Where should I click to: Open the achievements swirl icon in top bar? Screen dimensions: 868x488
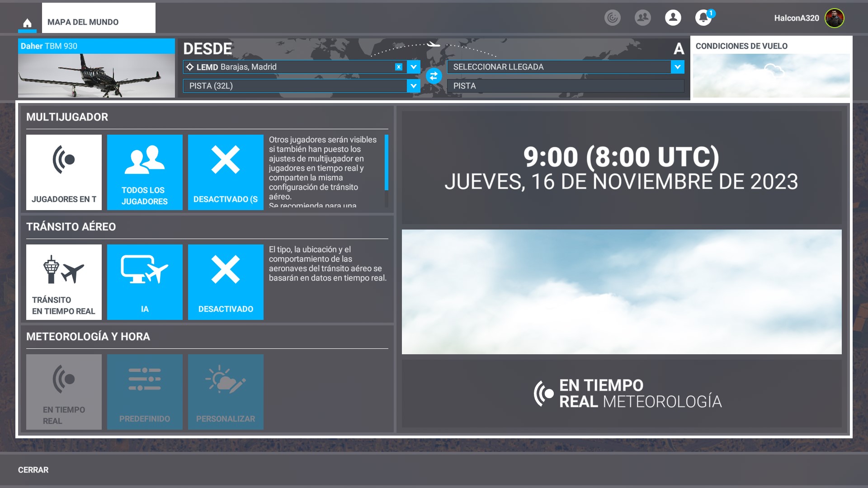(x=613, y=18)
